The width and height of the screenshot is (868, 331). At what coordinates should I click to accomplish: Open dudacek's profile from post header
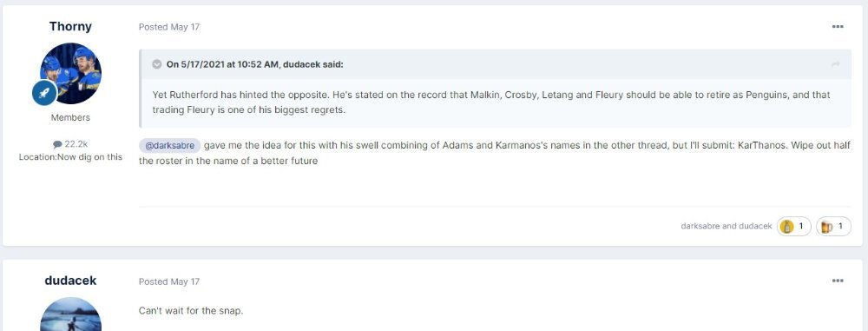70,281
